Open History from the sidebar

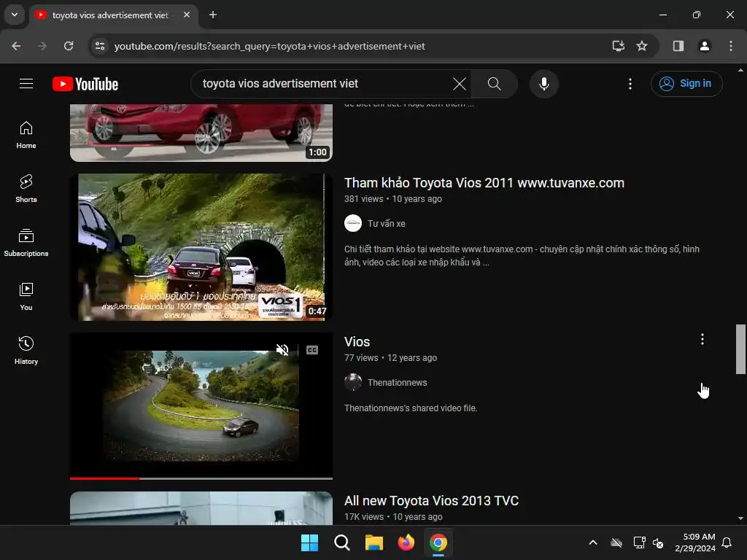click(26, 351)
